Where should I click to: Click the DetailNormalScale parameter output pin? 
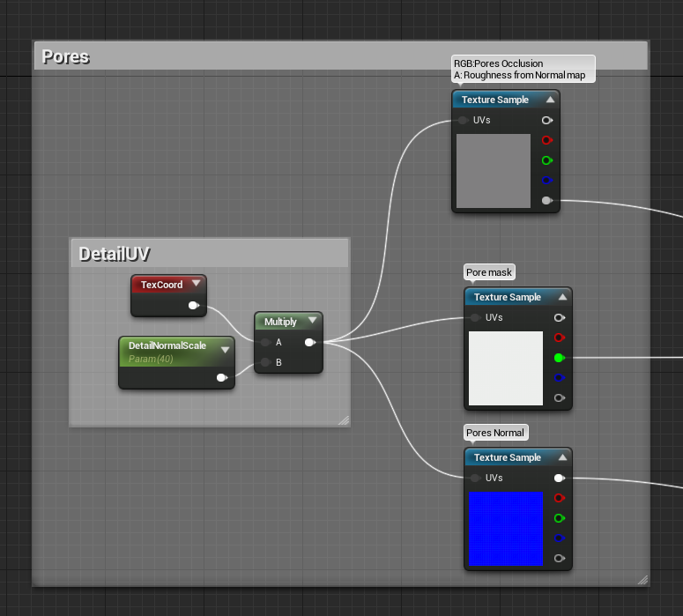(x=222, y=377)
